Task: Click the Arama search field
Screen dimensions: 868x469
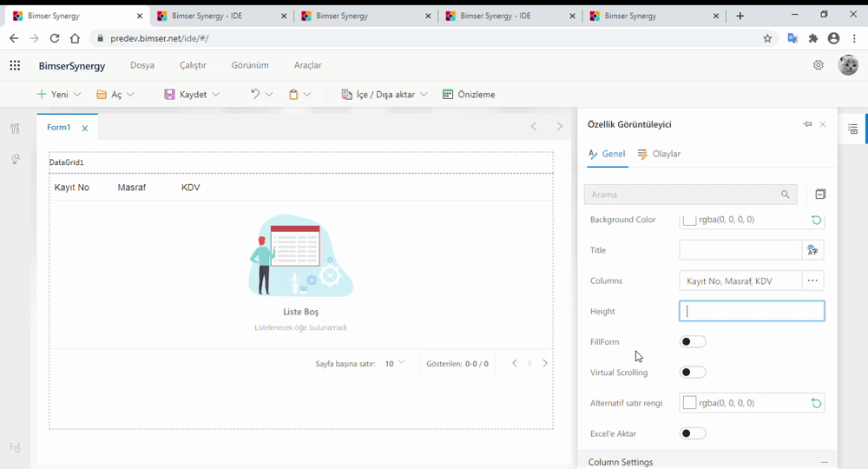Action: [x=683, y=195]
